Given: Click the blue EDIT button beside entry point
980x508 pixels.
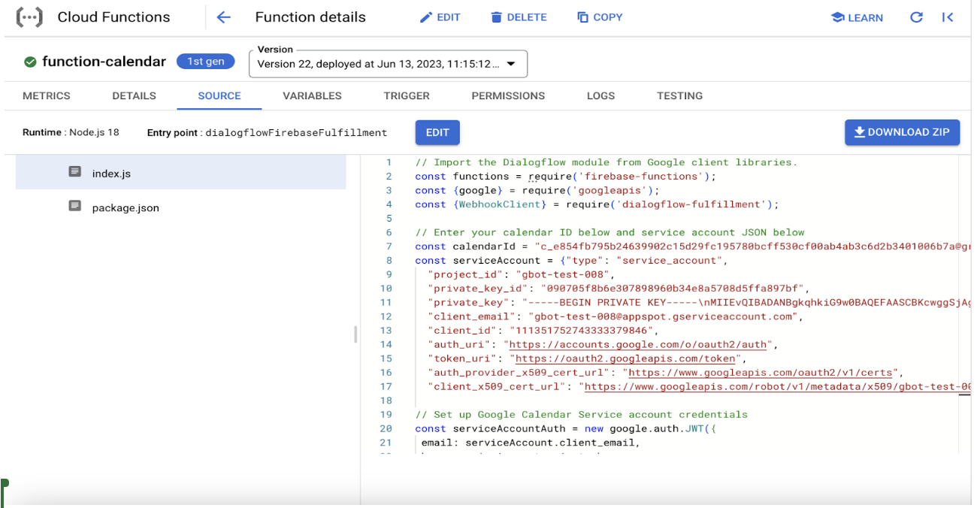Looking at the screenshot, I should click(437, 132).
